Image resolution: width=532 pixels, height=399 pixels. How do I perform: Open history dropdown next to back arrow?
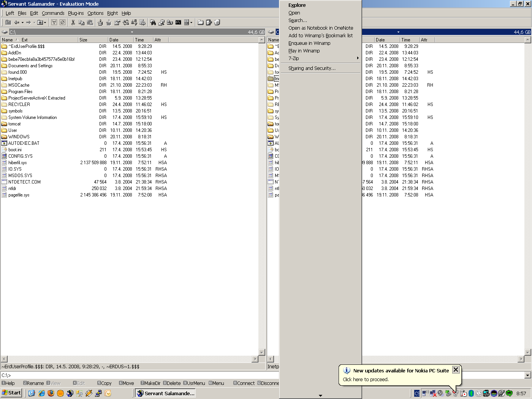22,22
